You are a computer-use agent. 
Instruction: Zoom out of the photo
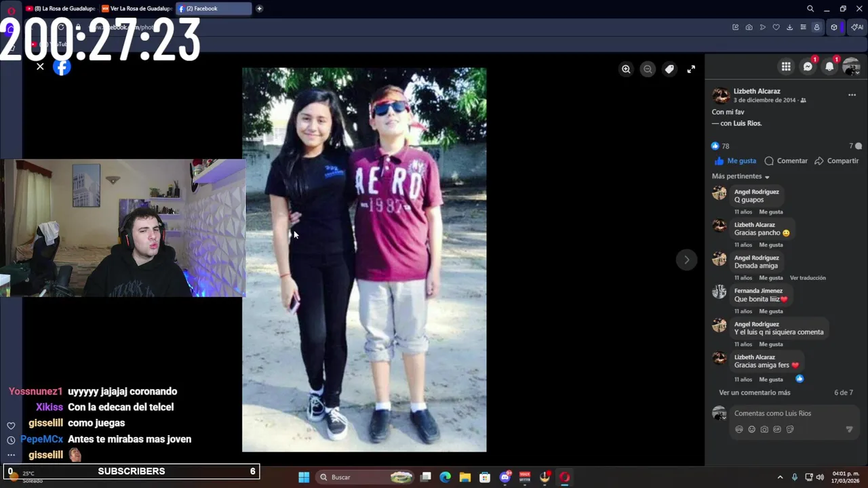[x=648, y=69]
